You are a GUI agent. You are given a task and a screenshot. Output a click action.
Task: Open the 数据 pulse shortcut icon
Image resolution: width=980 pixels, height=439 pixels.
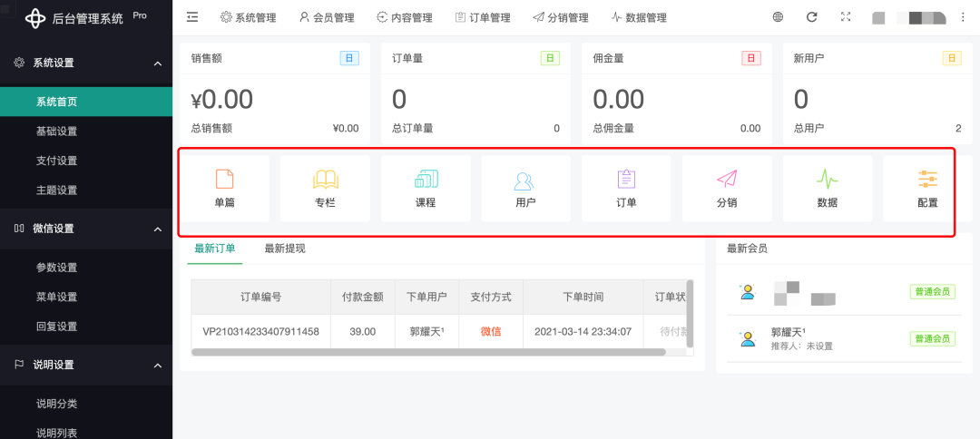(x=827, y=180)
